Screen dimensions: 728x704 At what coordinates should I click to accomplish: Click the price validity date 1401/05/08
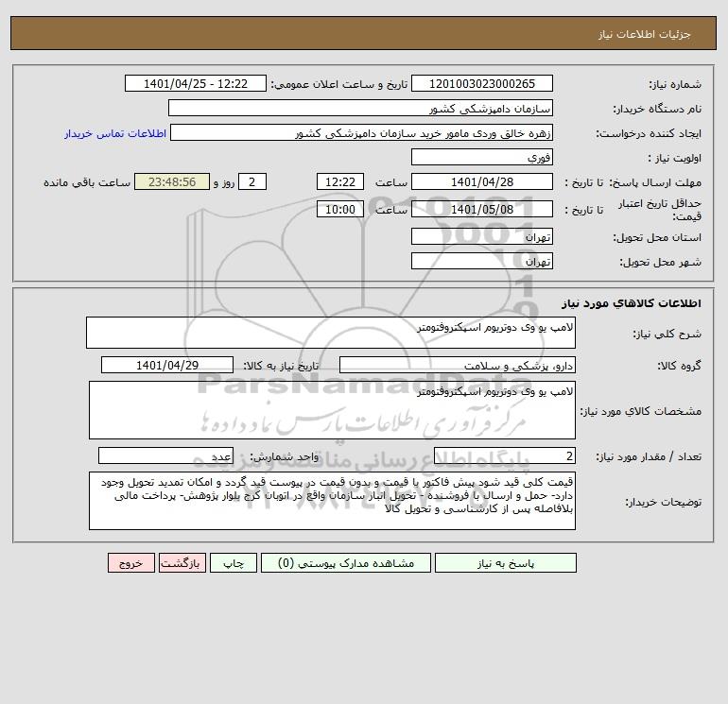coord(482,209)
